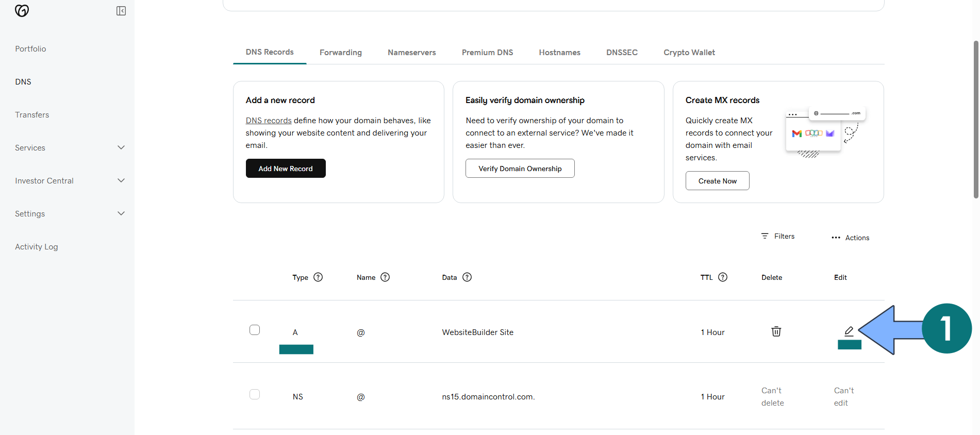Switch to Forwarding tab
Screen dimensions: 980x435
[341, 53]
